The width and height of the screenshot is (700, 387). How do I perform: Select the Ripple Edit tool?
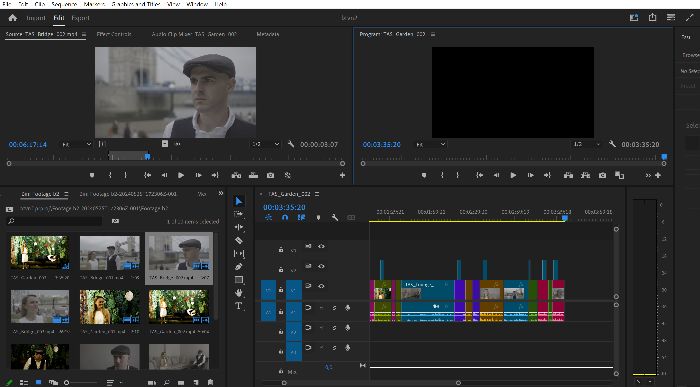tap(239, 227)
